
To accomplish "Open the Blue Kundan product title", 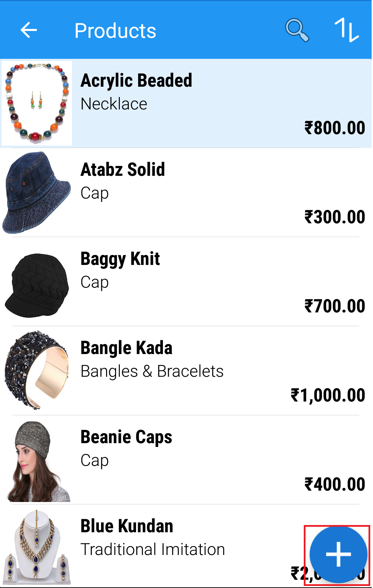I will pyautogui.click(x=127, y=526).
